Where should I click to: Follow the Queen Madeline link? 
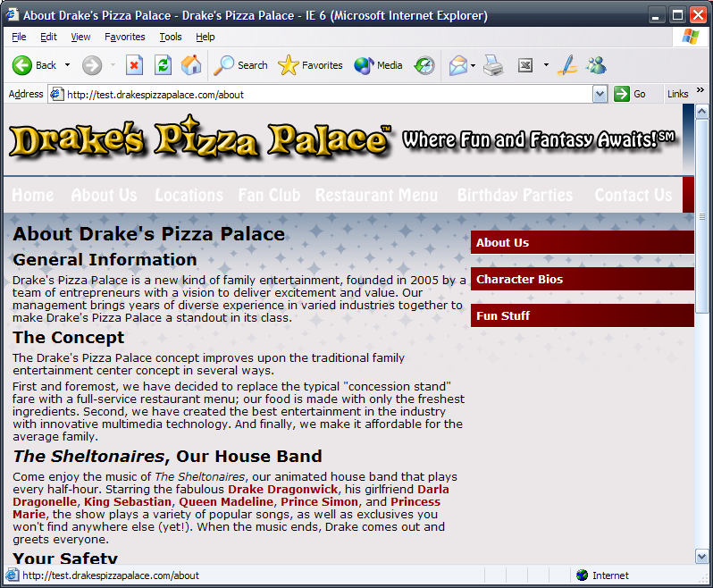pyautogui.click(x=226, y=501)
